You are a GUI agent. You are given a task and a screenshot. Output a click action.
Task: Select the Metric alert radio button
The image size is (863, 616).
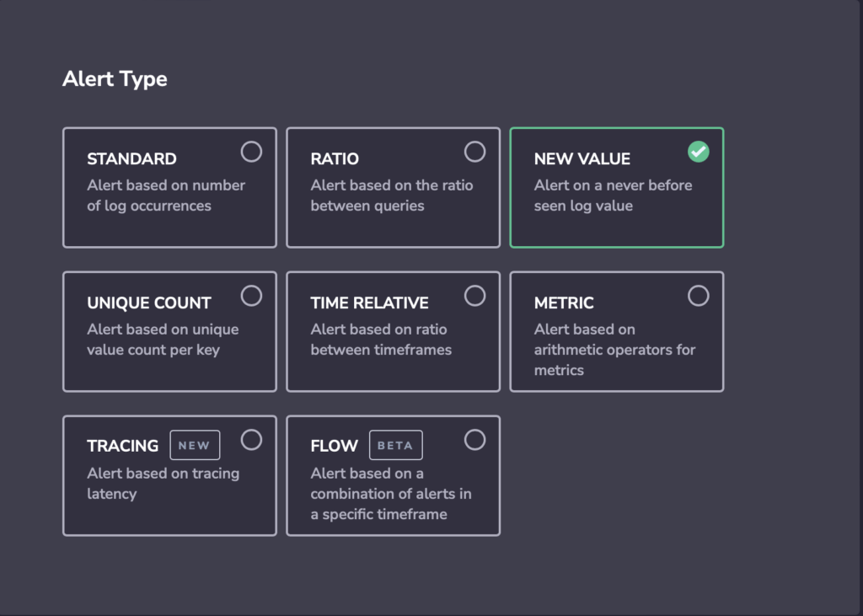tap(699, 296)
